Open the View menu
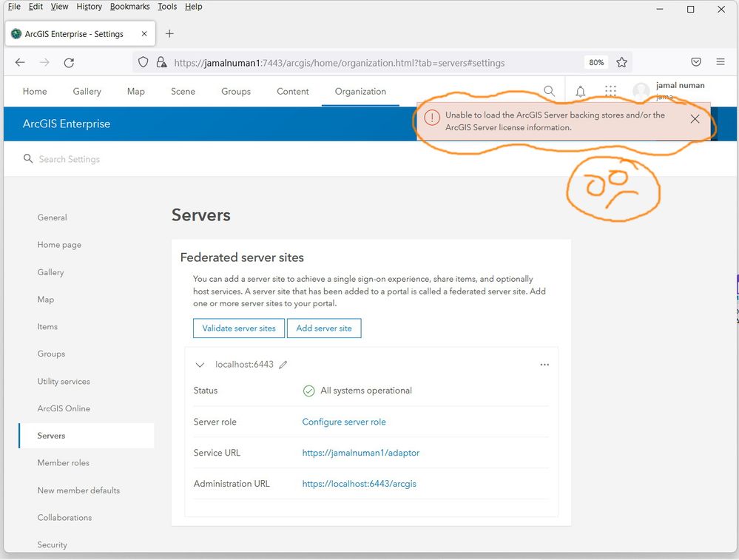The height and width of the screenshot is (560, 739). click(59, 7)
